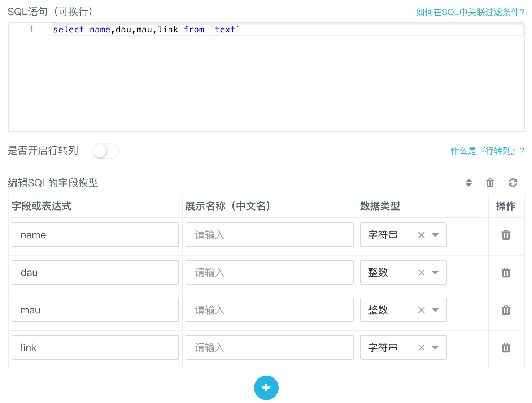This screenshot has height=403, width=532.
Task: Click the sort fields icon above table
Action: [x=468, y=183]
